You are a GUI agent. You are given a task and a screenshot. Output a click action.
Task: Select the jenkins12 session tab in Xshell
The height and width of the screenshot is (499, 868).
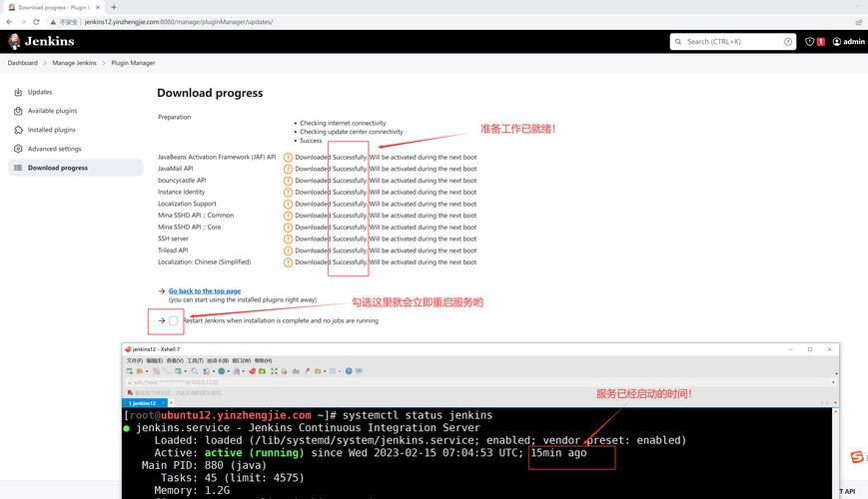point(145,403)
